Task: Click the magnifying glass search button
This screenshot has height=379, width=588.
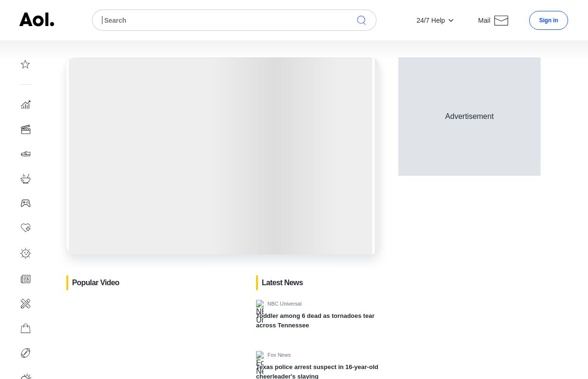Action: 361,20
